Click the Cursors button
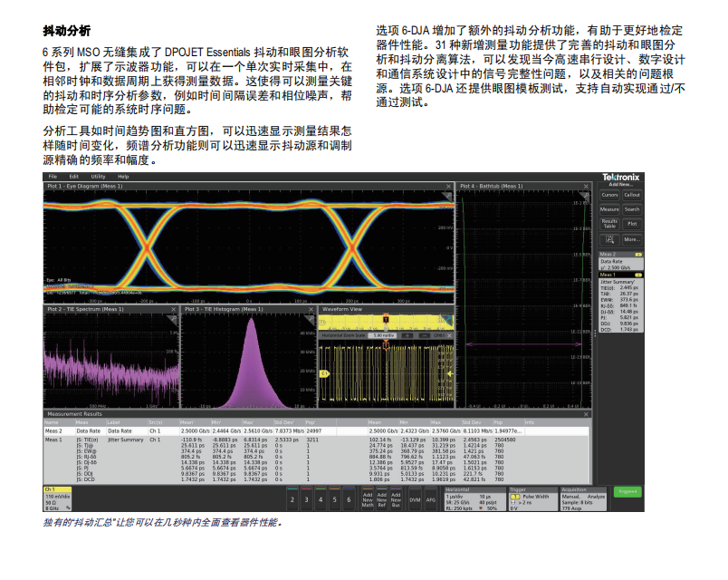 tap(609, 195)
